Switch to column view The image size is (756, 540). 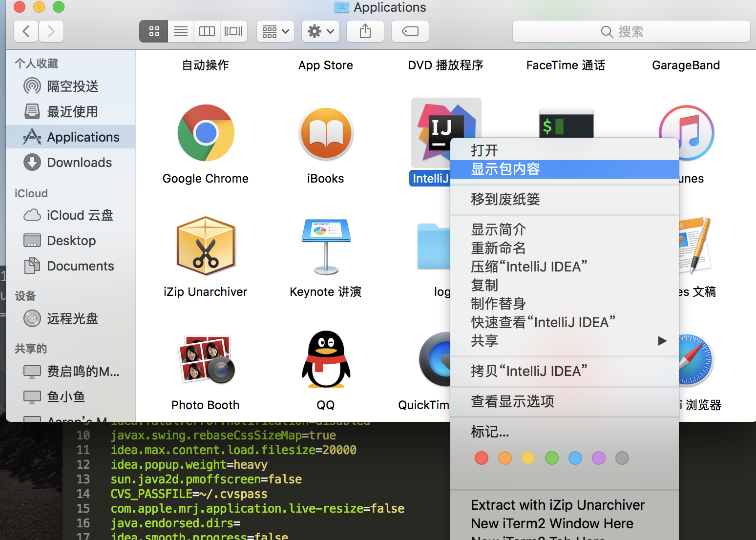tap(207, 31)
